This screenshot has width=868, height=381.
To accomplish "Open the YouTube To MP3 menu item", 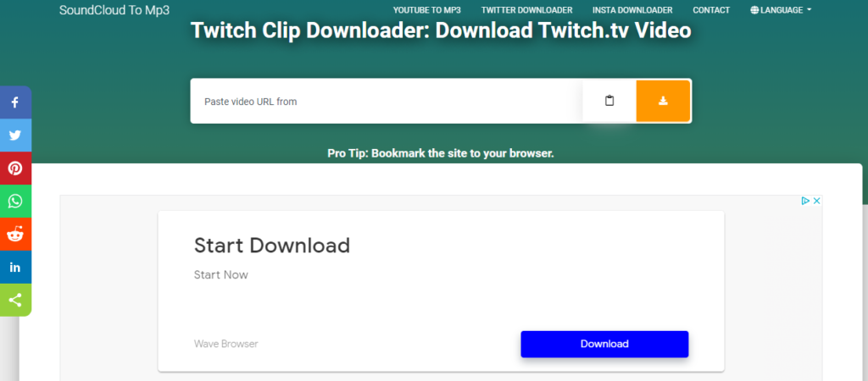I will 426,10.
